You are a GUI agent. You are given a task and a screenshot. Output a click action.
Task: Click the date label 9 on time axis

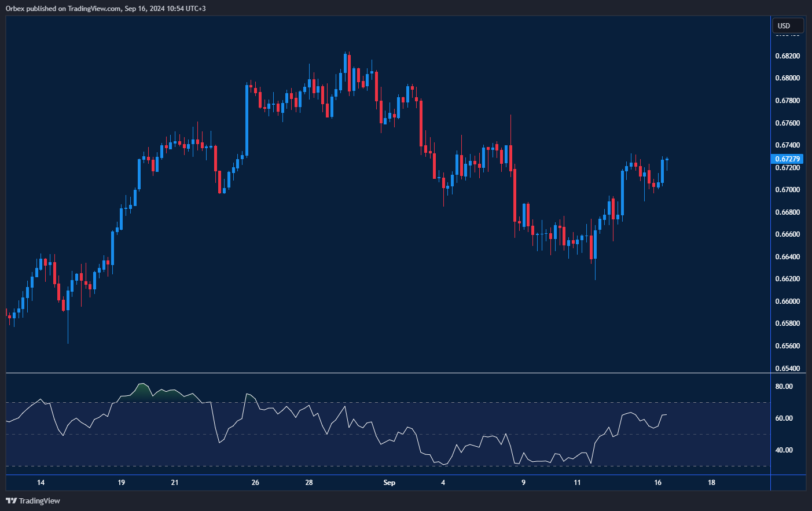click(523, 483)
